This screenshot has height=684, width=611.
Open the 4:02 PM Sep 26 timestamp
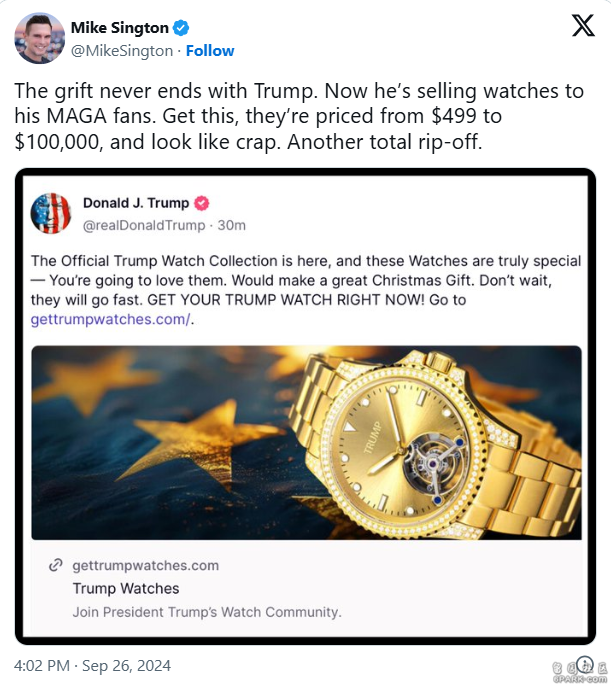pyautogui.click(x=92, y=665)
